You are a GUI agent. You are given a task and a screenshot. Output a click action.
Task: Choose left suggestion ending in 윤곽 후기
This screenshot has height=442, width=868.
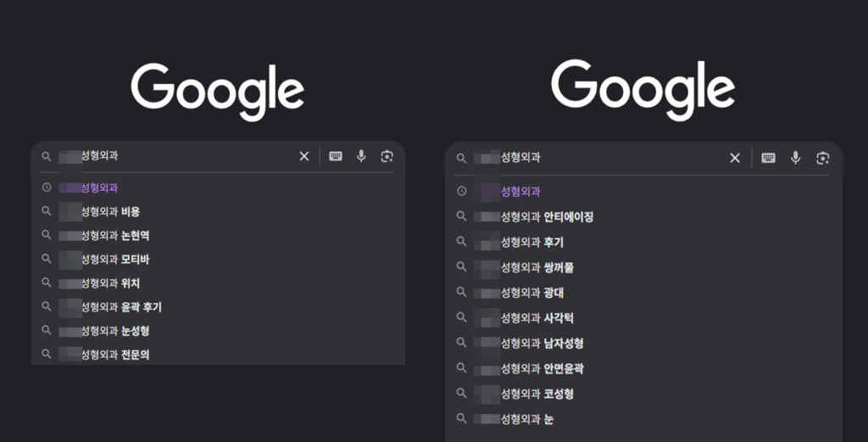pyautogui.click(x=218, y=307)
